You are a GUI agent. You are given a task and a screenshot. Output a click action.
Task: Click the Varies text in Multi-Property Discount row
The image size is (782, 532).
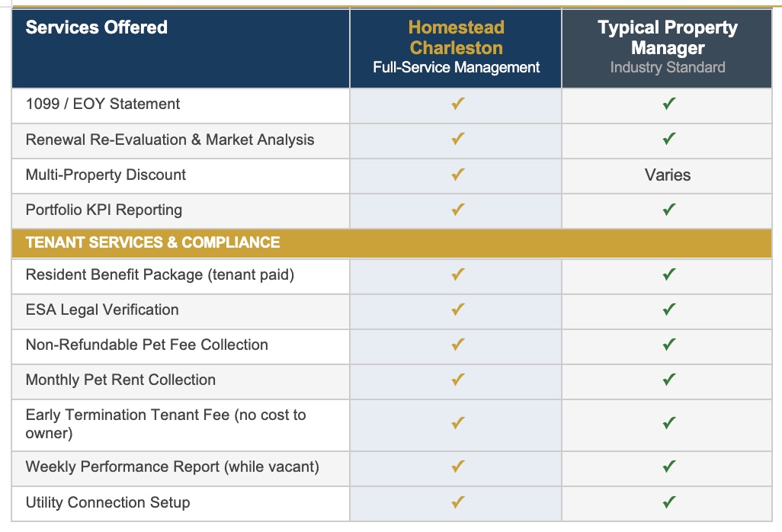point(668,175)
